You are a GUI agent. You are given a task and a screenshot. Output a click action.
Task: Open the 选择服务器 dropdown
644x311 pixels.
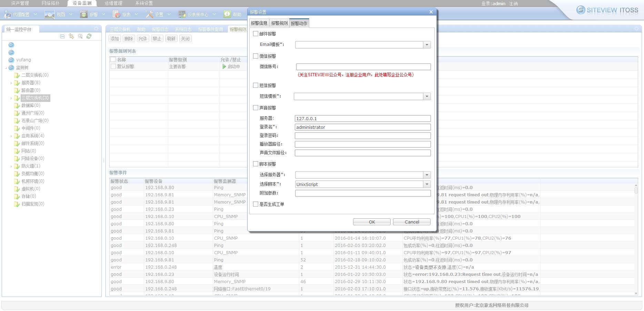tap(427, 175)
